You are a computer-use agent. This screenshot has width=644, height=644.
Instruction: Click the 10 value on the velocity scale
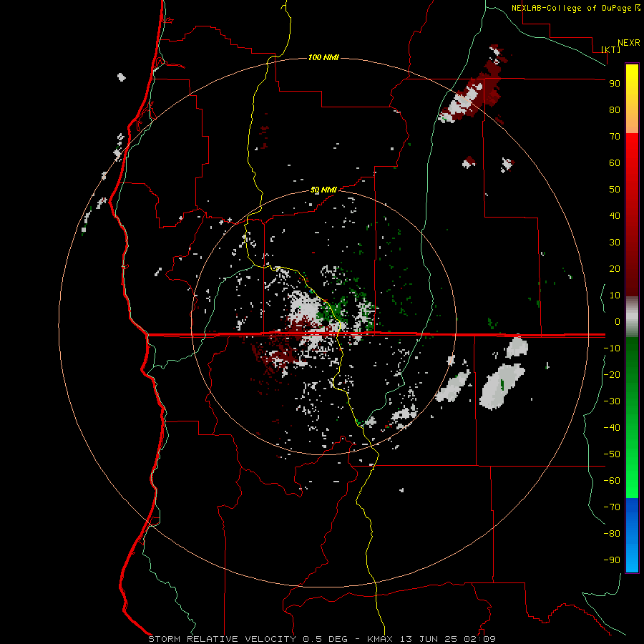click(x=615, y=296)
